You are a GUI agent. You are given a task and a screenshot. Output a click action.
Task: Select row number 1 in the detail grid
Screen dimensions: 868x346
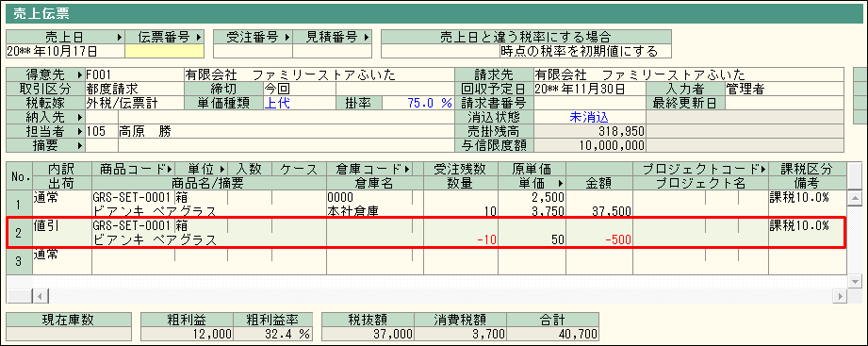pos(19,205)
